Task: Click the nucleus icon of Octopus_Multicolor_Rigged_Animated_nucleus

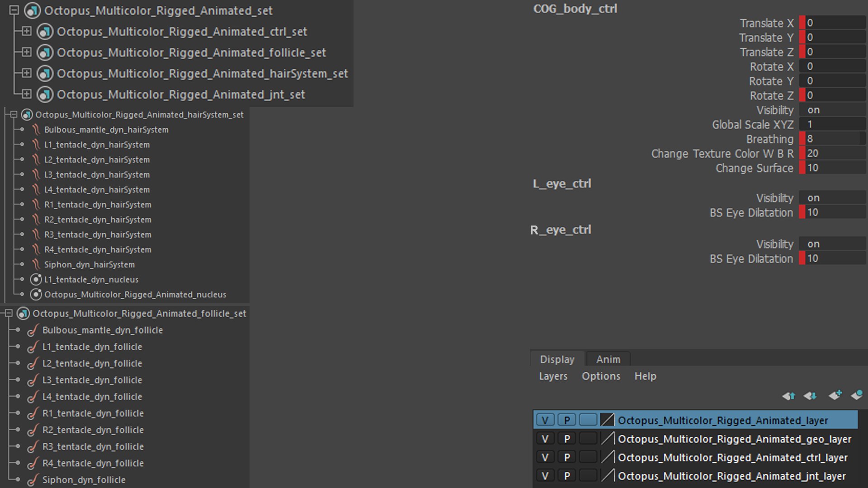Action: pyautogui.click(x=36, y=295)
